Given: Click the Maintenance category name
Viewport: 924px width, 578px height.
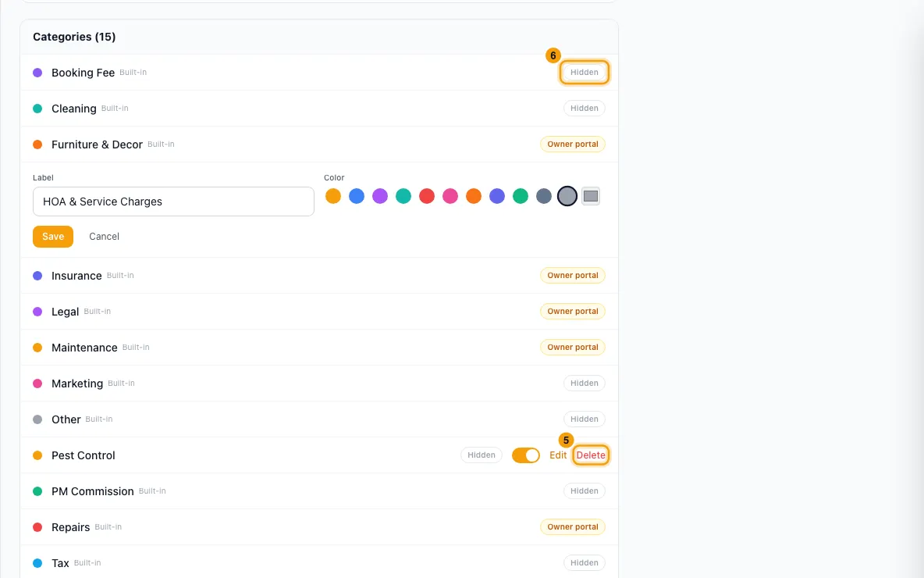Looking at the screenshot, I should (x=84, y=348).
